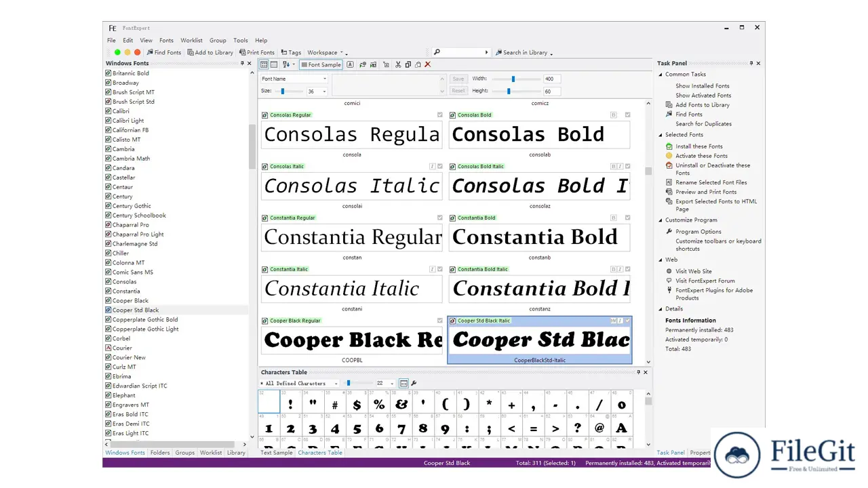This screenshot has width=868, height=488.
Task: Click Install these Fonts link
Action: pyautogui.click(x=699, y=146)
